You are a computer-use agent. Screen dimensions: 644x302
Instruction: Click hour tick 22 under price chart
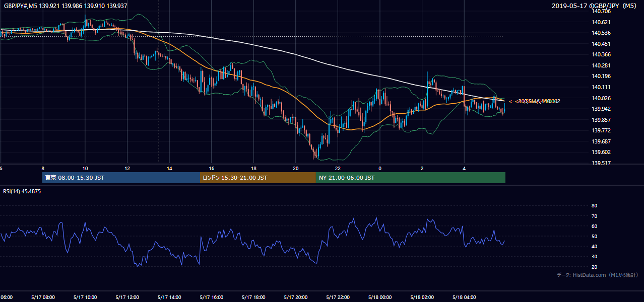338,168
